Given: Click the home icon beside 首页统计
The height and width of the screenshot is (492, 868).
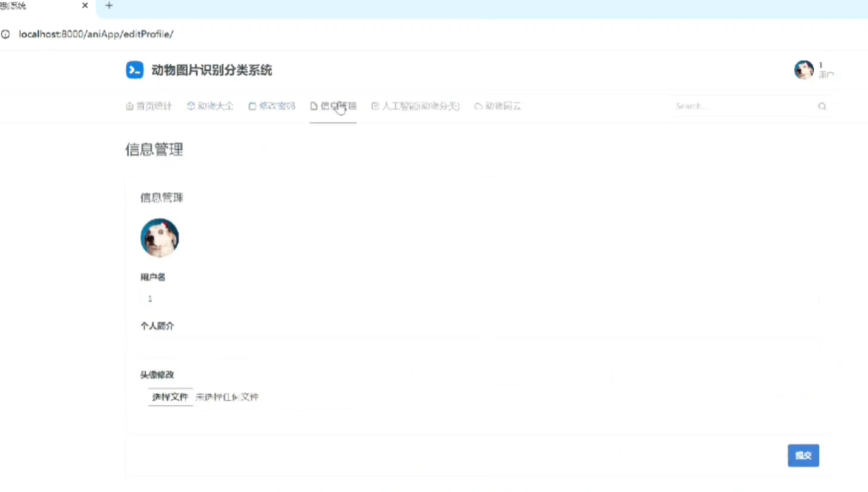Looking at the screenshot, I should click(x=129, y=106).
